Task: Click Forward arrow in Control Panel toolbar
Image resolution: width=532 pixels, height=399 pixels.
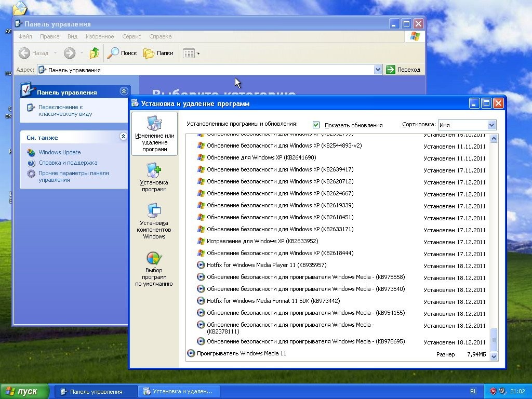Action: tap(70, 53)
